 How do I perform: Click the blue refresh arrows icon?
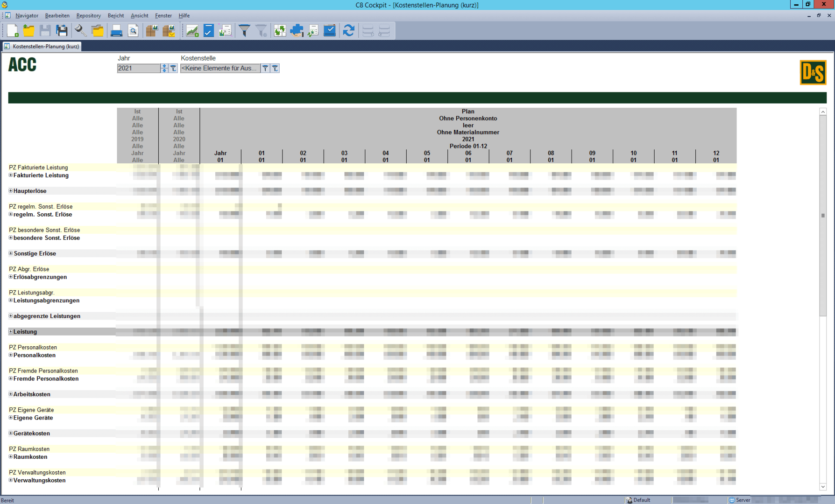[348, 31]
